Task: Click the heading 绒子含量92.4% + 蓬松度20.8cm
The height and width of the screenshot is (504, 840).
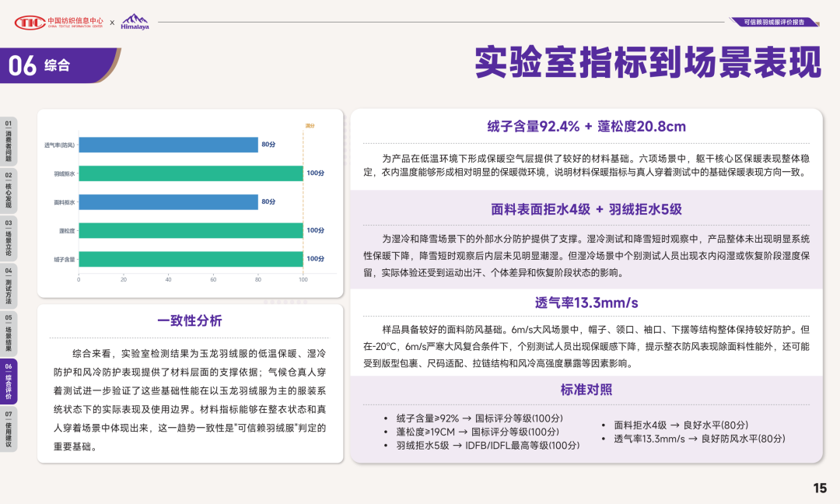Action: 586,127
